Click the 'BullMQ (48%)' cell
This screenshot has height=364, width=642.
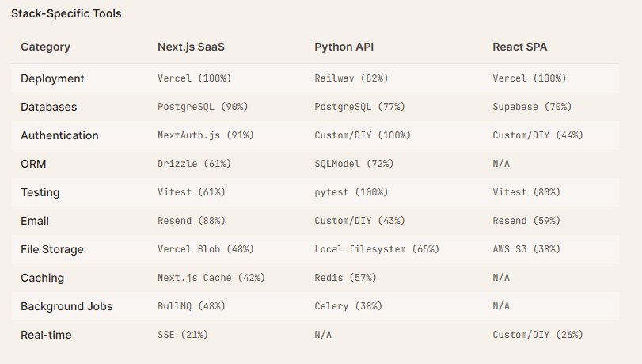[192, 306]
